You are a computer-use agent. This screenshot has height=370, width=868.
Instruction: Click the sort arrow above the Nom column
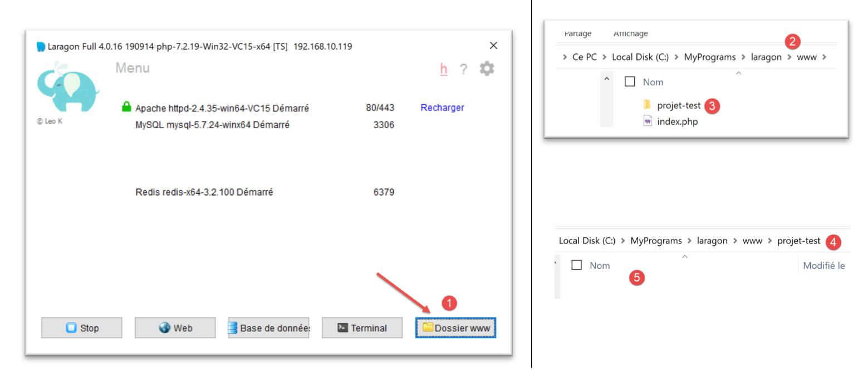click(738, 73)
